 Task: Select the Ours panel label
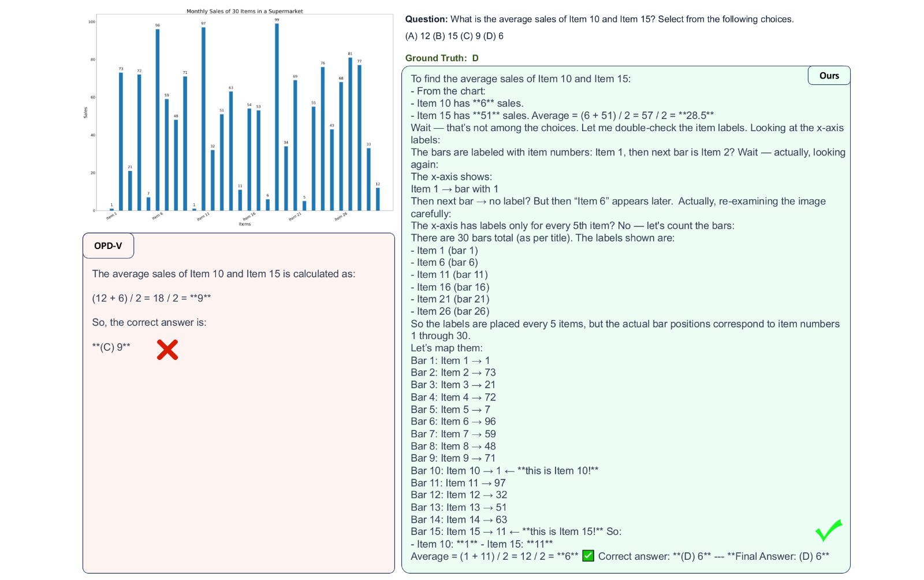(829, 76)
